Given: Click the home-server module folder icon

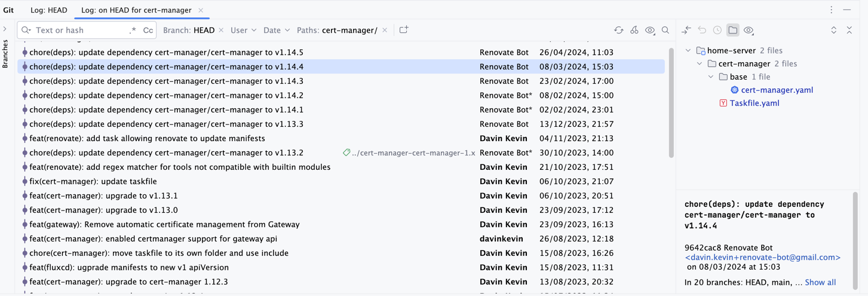Looking at the screenshot, I should point(701,51).
